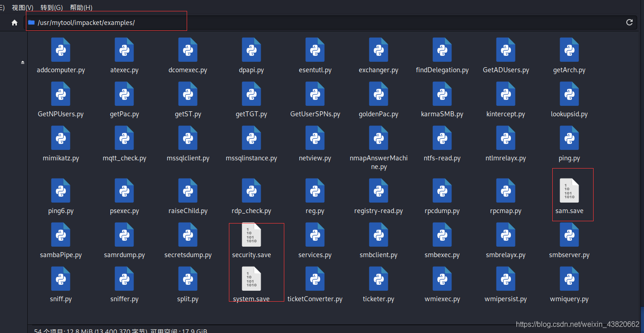This screenshot has width=644, height=333.
Task: Select the smbclient.py file icon
Action: 379,235
